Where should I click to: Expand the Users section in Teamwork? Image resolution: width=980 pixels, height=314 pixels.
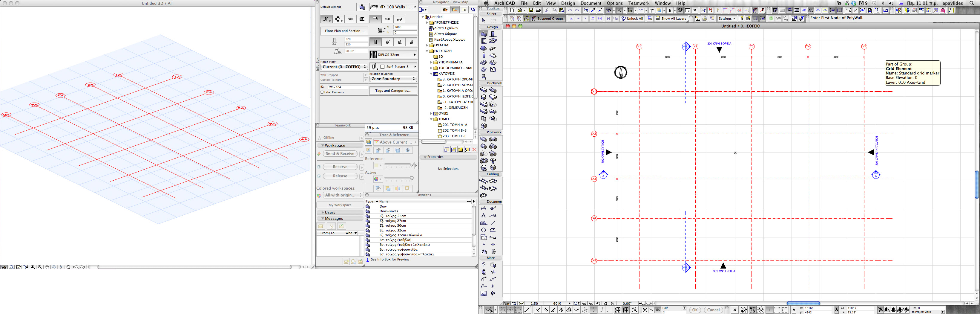[x=323, y=213]
